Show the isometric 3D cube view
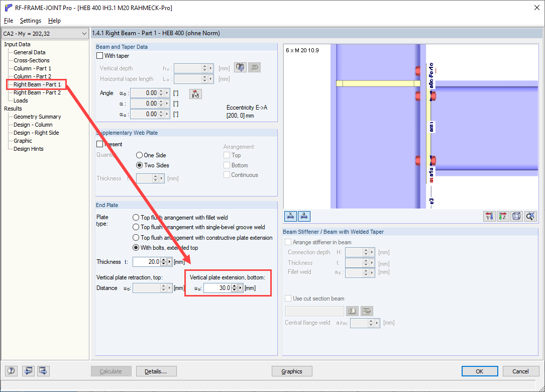545x392 pixels. 516,216
